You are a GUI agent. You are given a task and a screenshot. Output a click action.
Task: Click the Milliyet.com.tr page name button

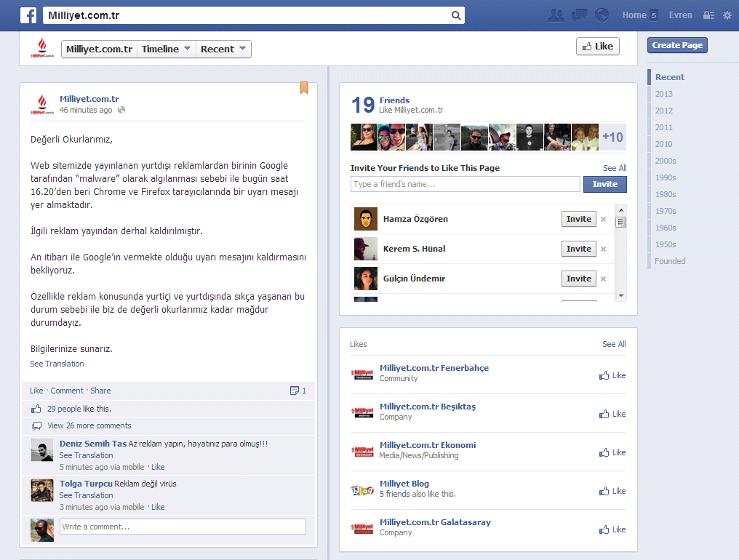click(99, 49)
